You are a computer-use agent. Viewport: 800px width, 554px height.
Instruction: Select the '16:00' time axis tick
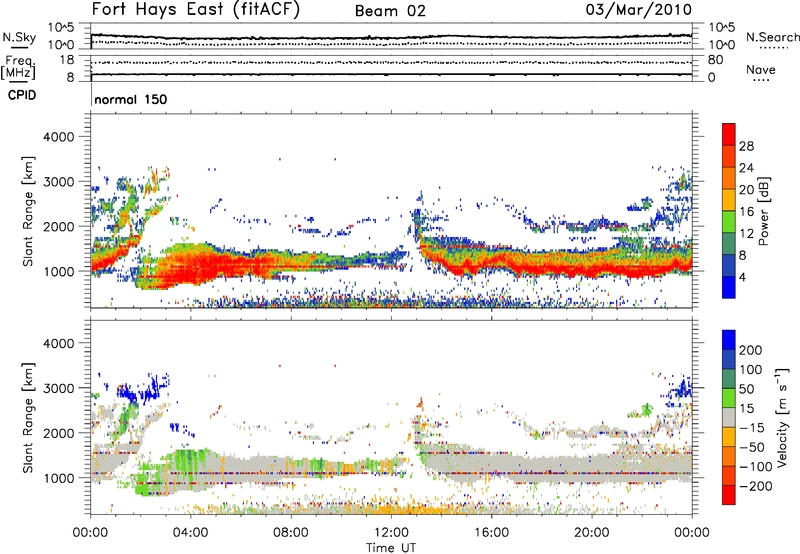coord(491,533)
